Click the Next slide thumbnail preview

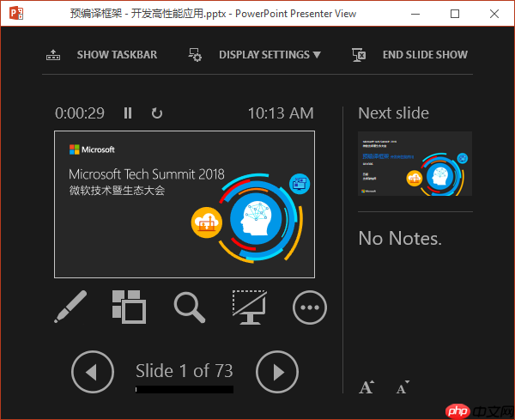pyautogui.click(x=415, y=164)
